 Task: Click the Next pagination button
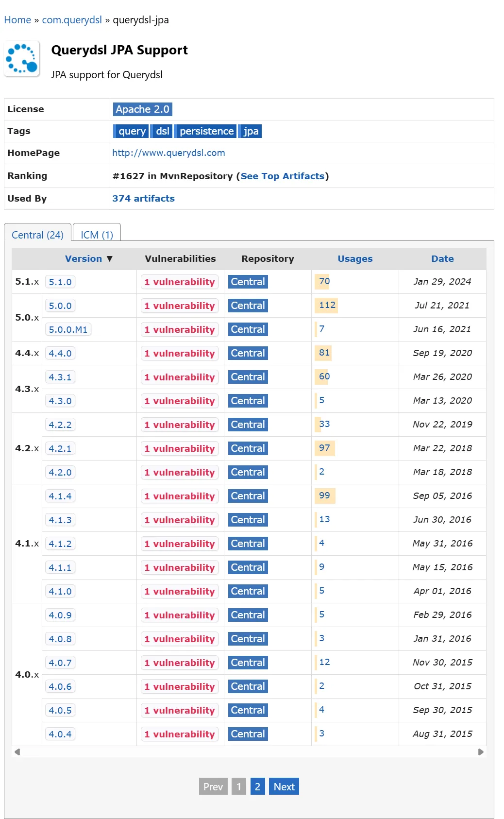coord(284,786)
